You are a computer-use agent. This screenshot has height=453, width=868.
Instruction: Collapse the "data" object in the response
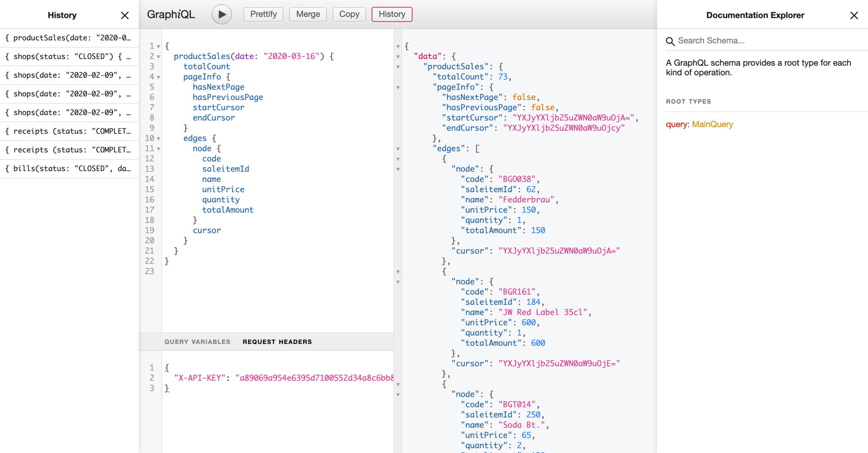398,57
